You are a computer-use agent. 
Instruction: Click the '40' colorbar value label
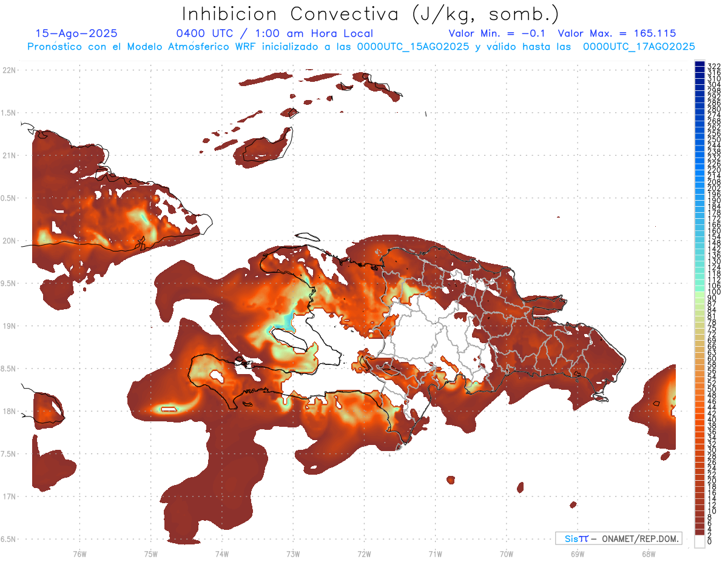point(712,420)
